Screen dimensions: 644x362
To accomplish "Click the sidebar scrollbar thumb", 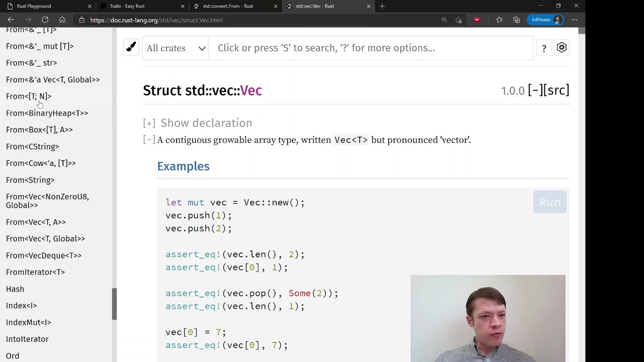I will [114, 304].
